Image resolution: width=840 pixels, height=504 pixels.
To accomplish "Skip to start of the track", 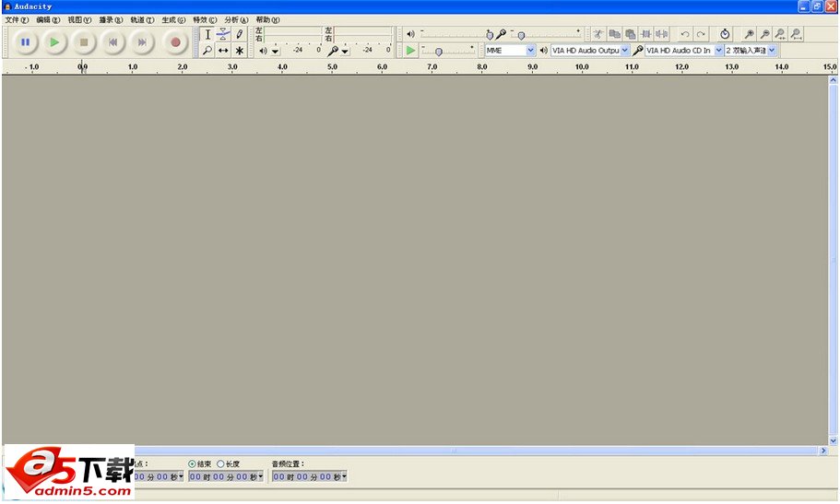I will 113,42.
